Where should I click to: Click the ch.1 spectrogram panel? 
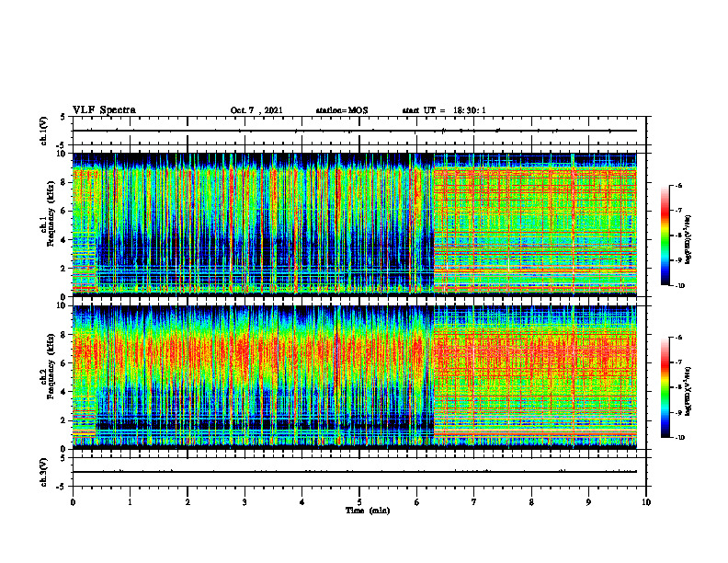(x=355, y=224)
